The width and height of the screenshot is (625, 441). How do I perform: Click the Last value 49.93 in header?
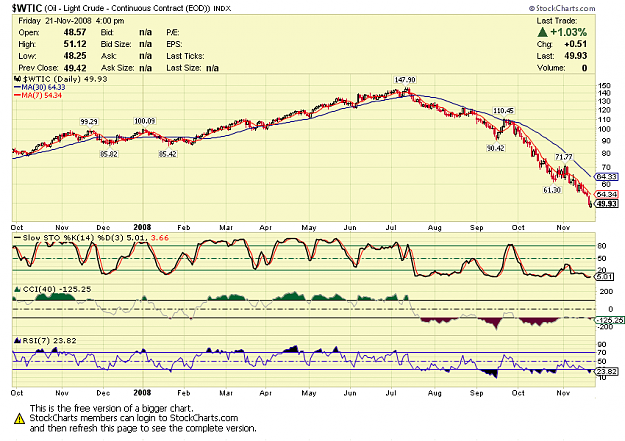point(575,56)
